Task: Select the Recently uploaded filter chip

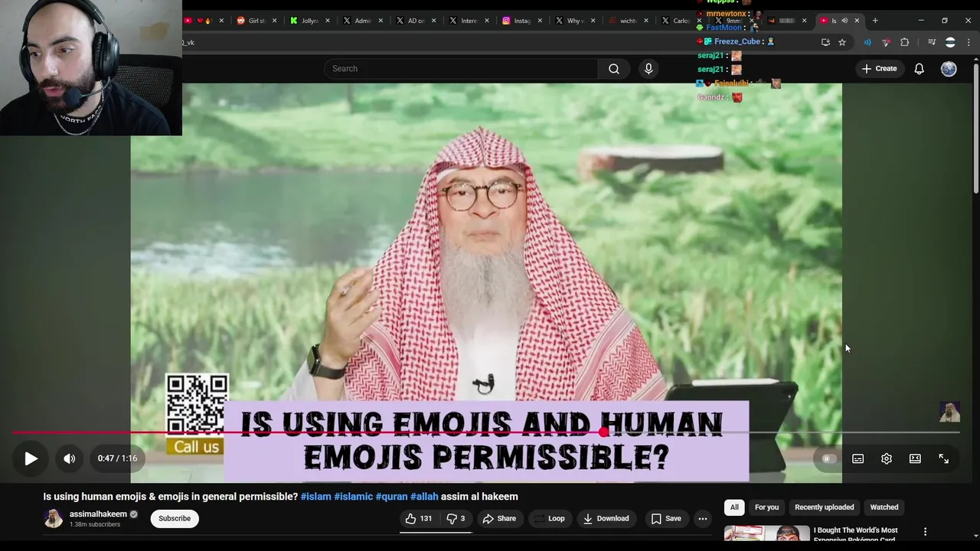Action: click(x=824, y=507)
